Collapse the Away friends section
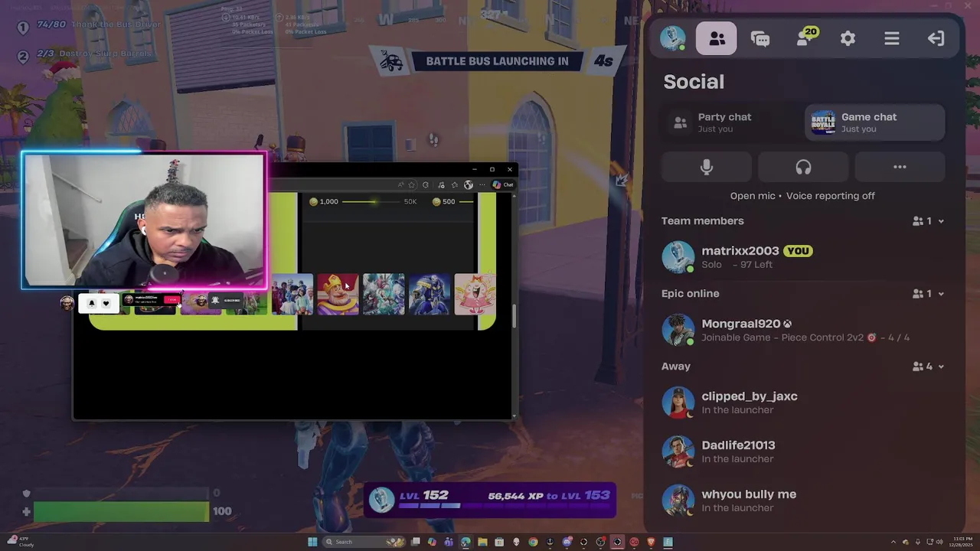This screenshot has height=551, width=980. (941, 367)
